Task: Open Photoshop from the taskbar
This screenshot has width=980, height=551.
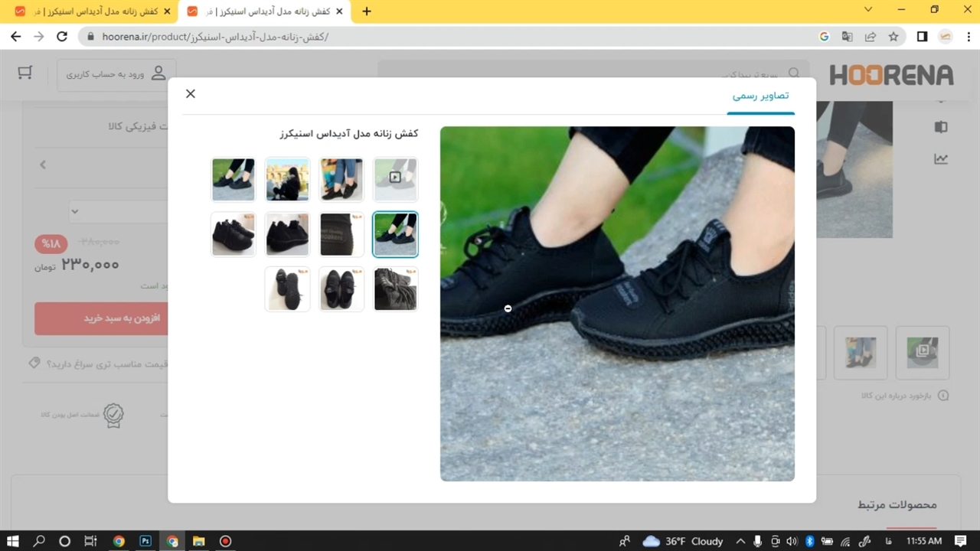Action: click(145, 541)
